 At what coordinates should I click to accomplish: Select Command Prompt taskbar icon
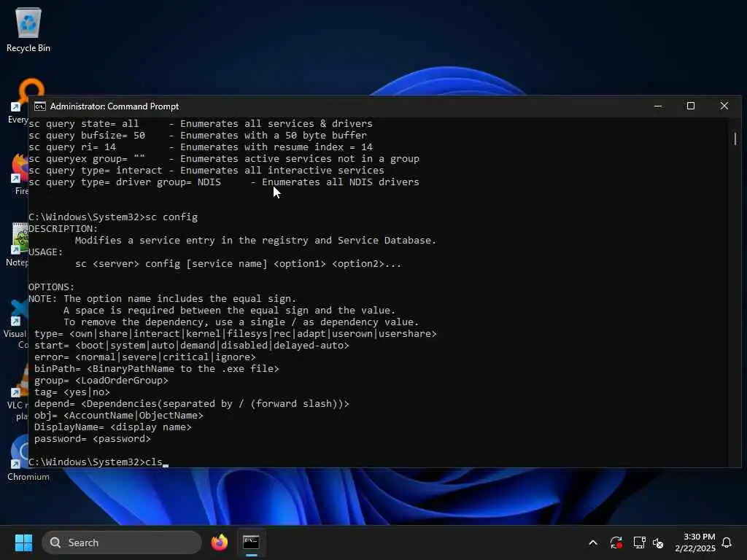coord(251,542)
